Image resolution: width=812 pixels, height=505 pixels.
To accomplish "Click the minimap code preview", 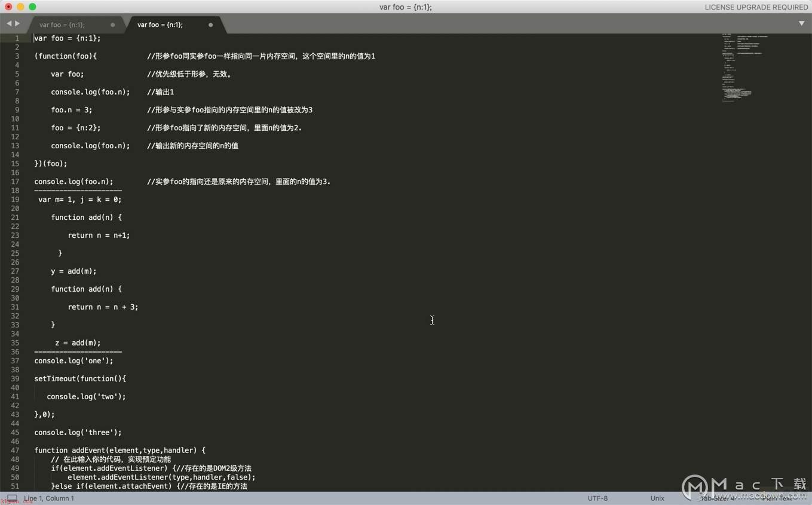I will tap(744, 67).
